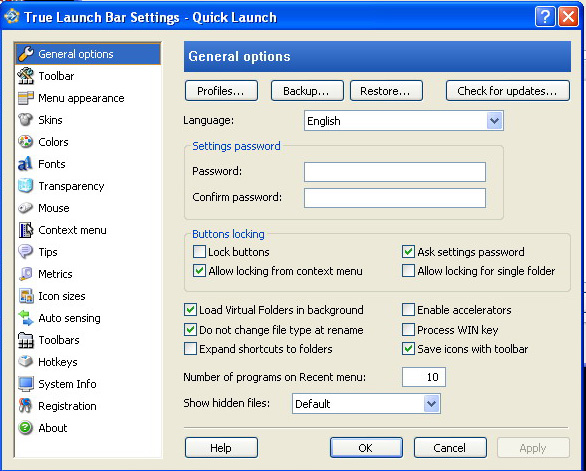Click the Hotkeys icon
The width and height of the screenshot is (586, 471).
tap(26, 362)
